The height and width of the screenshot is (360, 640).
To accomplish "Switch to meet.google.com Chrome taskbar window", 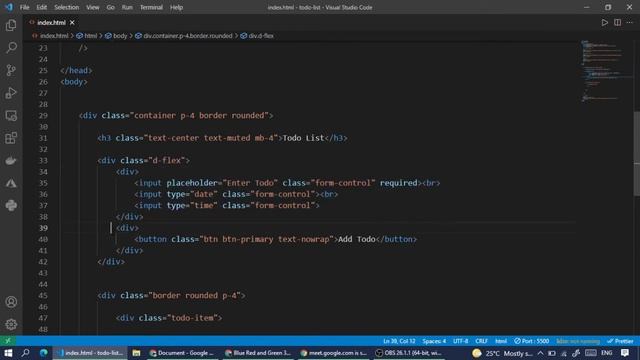I will coord(334,353).
